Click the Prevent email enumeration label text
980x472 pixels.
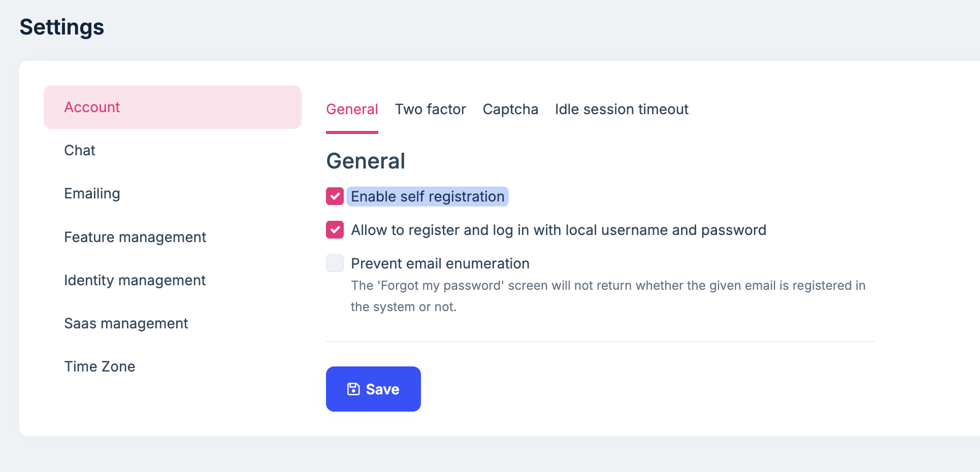440,263
